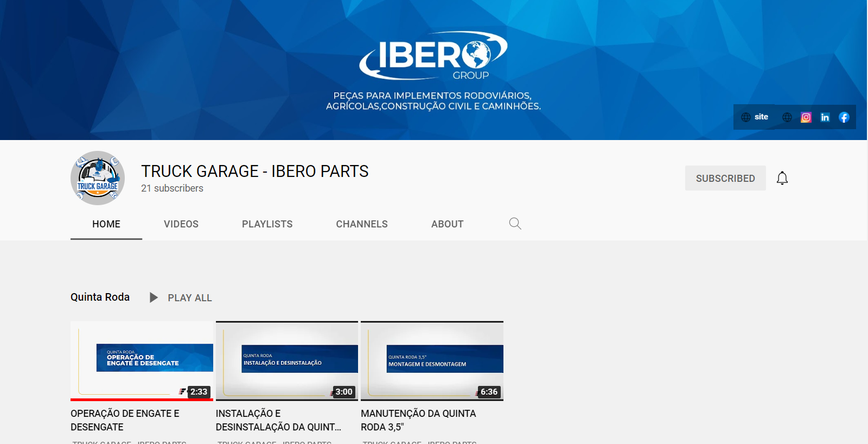Click the IBERO Group banner logo
This screenshot has width=868, height=444.
pyautogui.click(x=433, y=56)
